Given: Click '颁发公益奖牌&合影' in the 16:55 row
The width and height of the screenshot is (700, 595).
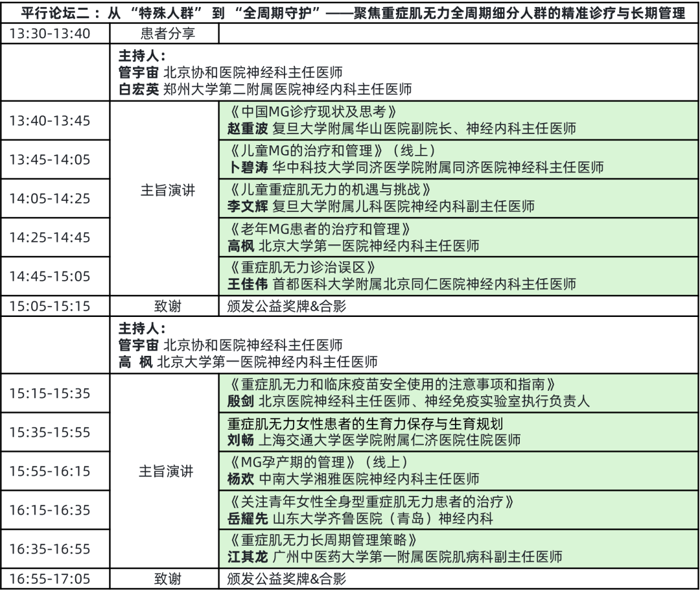Looking at the screenshot, I should tap(286, 579).
